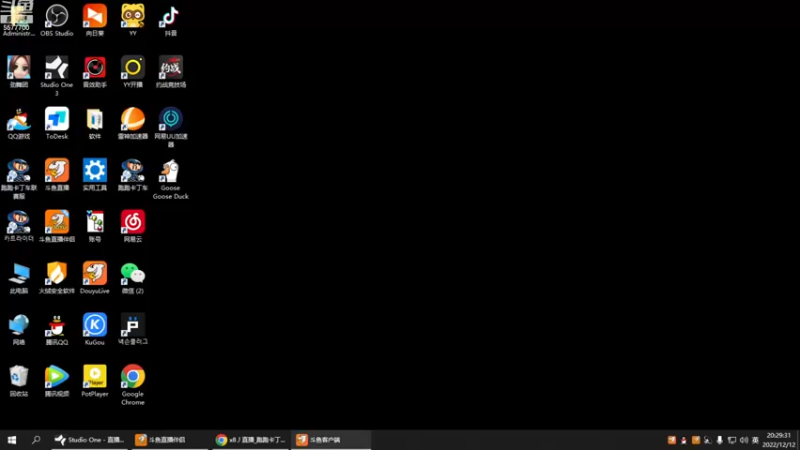Open the 约战竞技场 game shortcut
The height and width of the screenshot is (450, 800).
click(x=170, y=71)
